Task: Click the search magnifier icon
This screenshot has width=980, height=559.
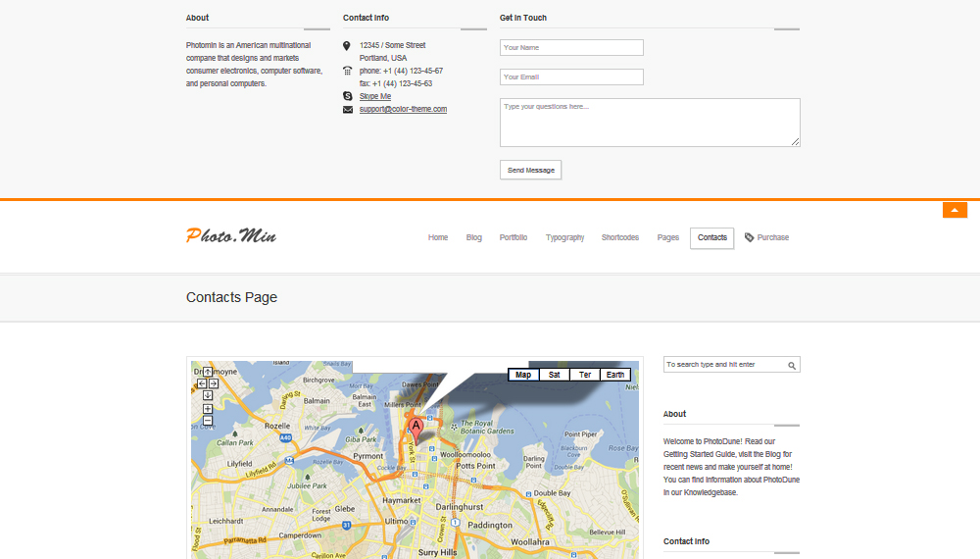Action: [x=792, y=365]
